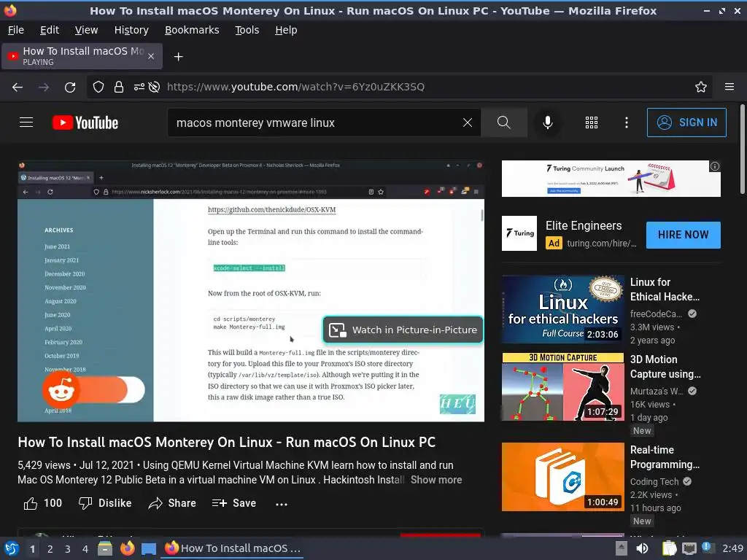Open the Tools menu
This screenshot has width=747, height=560.
(247, 30)
